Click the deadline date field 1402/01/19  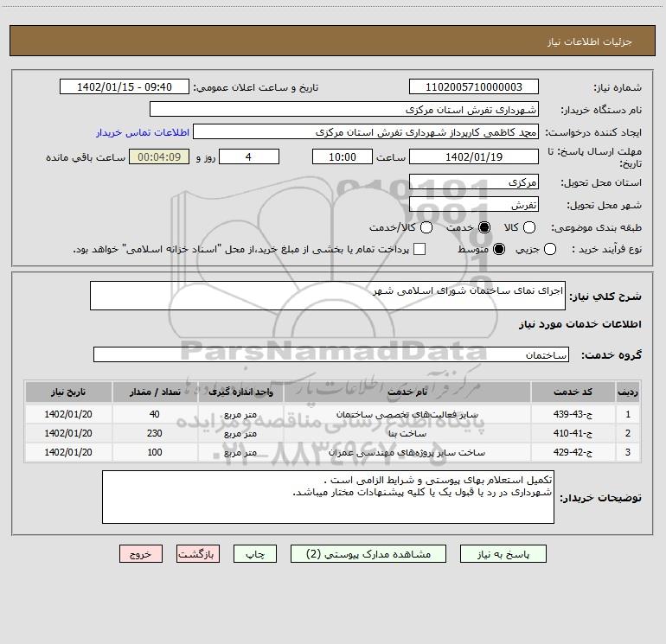point(474,156)
